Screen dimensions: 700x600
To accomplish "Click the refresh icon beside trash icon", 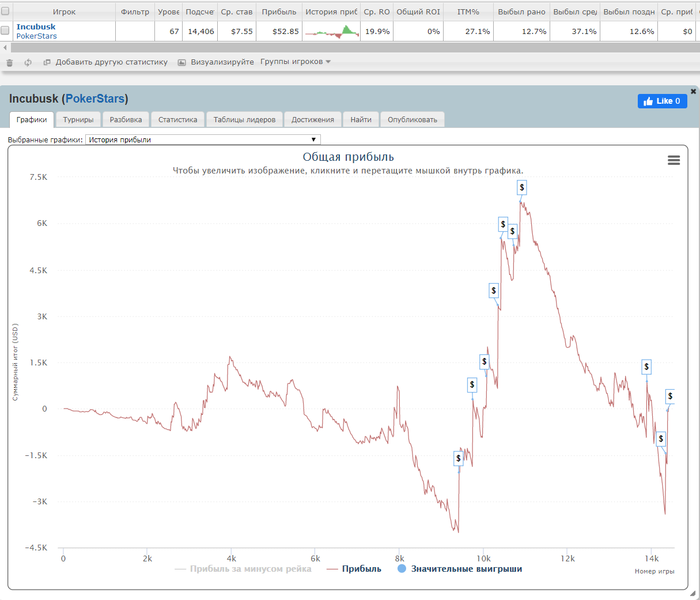I will pyautogui.click(x=28, y=62).
